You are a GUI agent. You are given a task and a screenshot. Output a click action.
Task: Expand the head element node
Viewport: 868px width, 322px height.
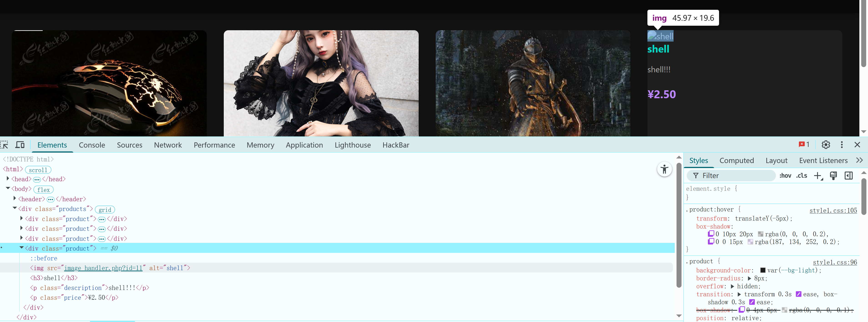pyautogui.click(x=8, y=179)
